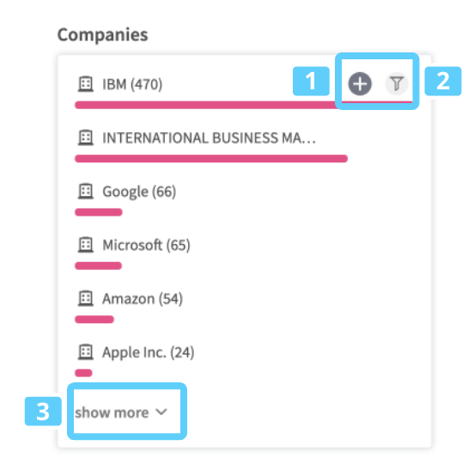Pick the Amazon (54) company entry

pyautogui.click(x=143, y=299)
